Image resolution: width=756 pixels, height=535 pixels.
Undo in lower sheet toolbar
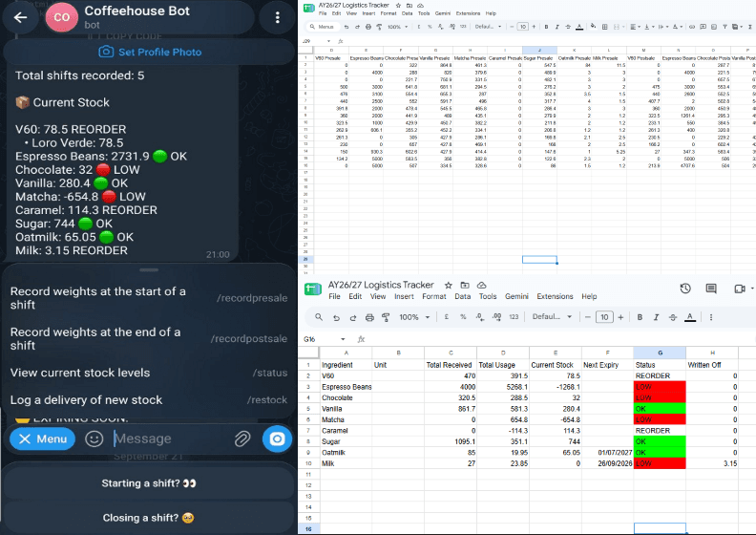click(x=337, y=317)
